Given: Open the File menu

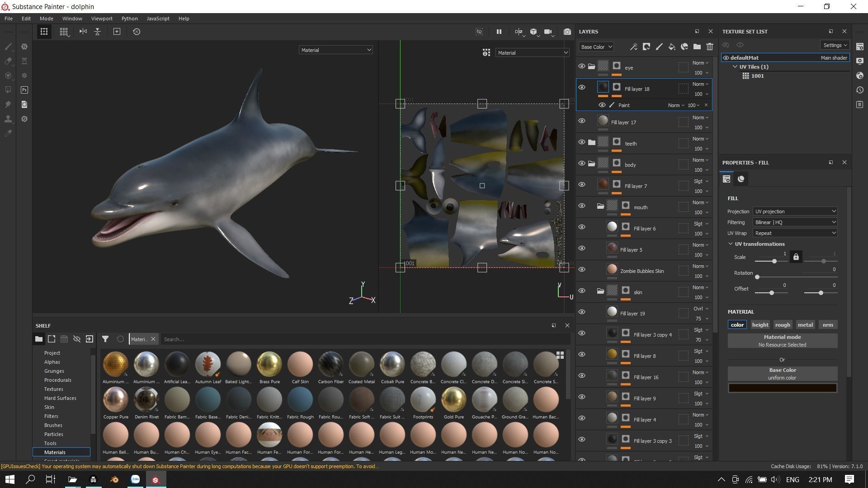Looking at the screenshot, I should [x=9, y=19].
